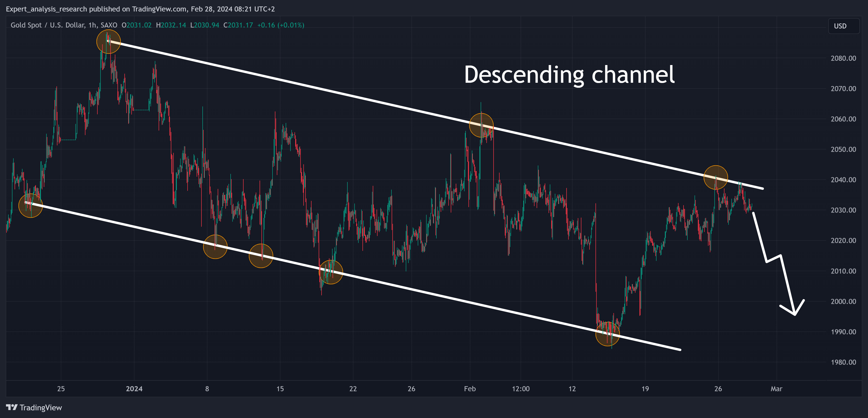Click the published-on TradingView.com header text
Image resolution: width=868 pixels, height=418 pixels.
click(140, 9)
